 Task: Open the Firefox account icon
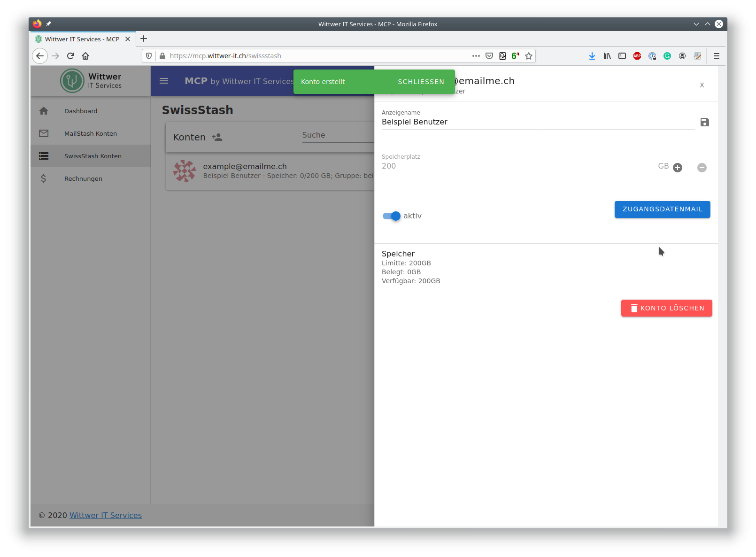pyautogui.click(x=682, y=56)
